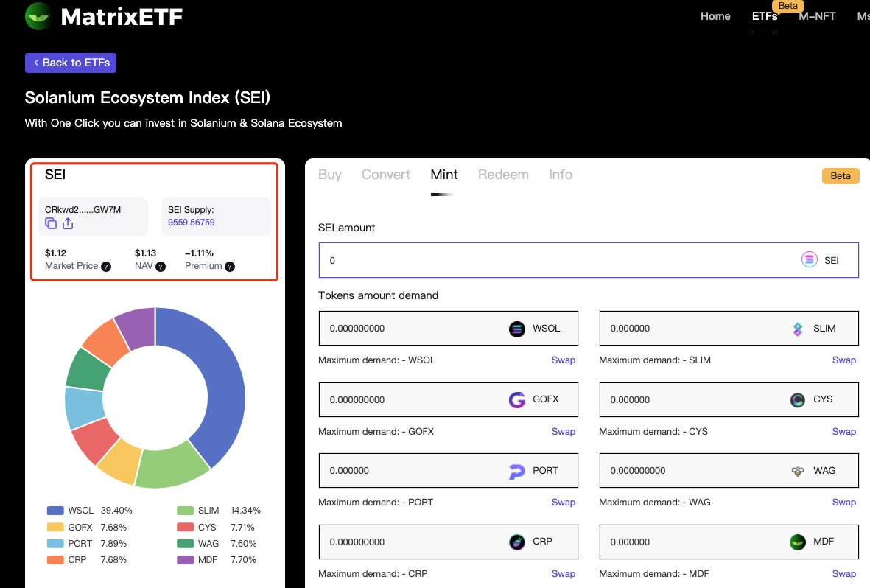Switch to the Buy tab
The width and height of the screenshot is (870, 588).
(329, 175)
